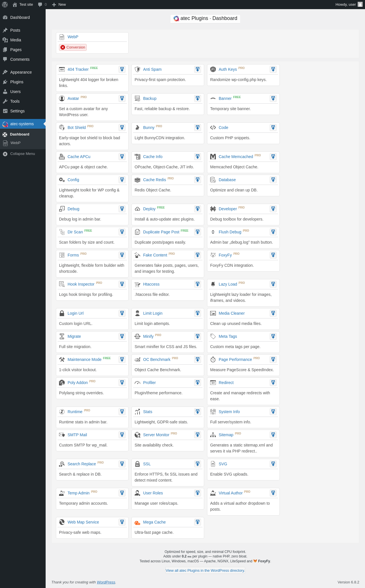Screen dimensions: 365x588
Task: Click the WebP Conversion status button
Action: coord(73,47)
